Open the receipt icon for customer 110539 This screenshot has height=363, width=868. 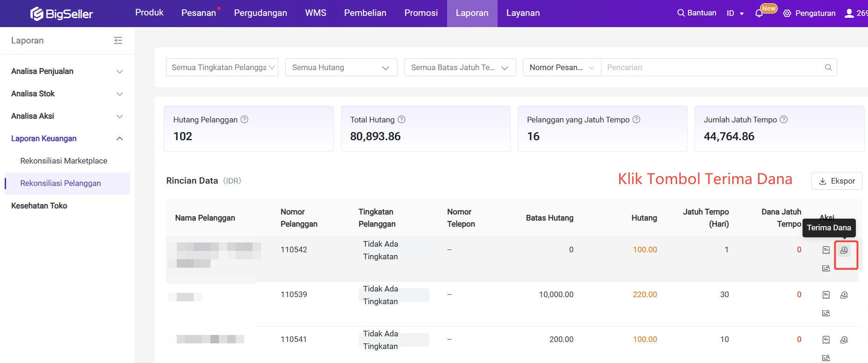pos(826,295)
